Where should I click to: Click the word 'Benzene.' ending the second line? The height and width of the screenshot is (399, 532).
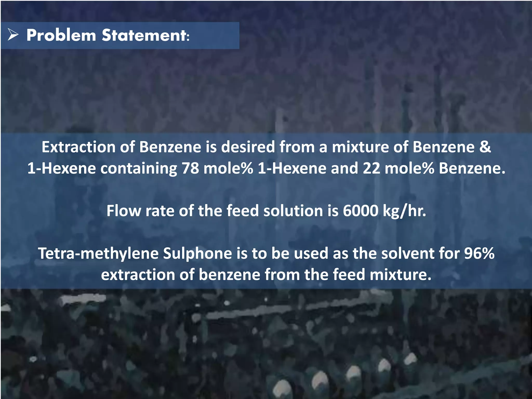click(472, 168)
